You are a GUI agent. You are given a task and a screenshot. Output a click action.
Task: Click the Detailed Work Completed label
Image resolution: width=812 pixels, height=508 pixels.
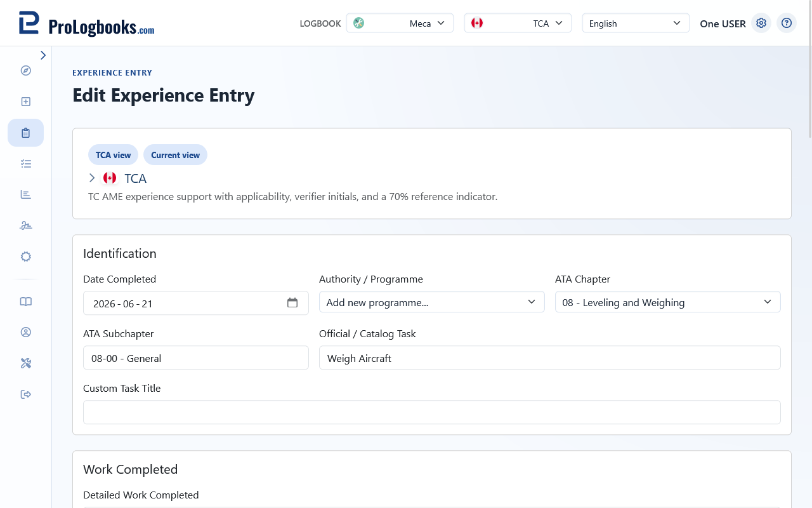[141, 495]
